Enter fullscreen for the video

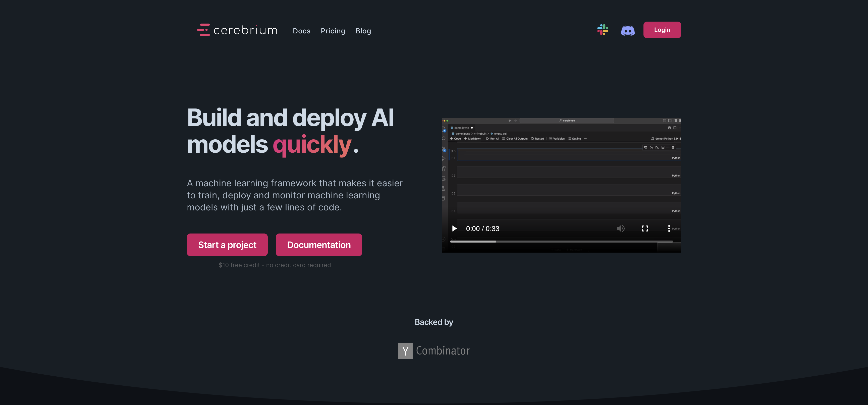coord(645,228)
